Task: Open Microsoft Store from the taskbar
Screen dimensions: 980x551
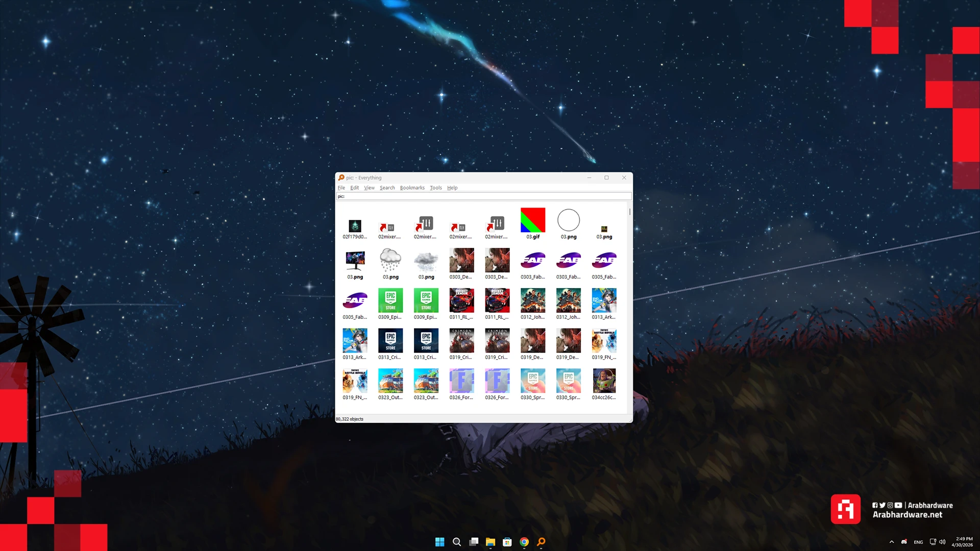Action: [x=507, y=542]
